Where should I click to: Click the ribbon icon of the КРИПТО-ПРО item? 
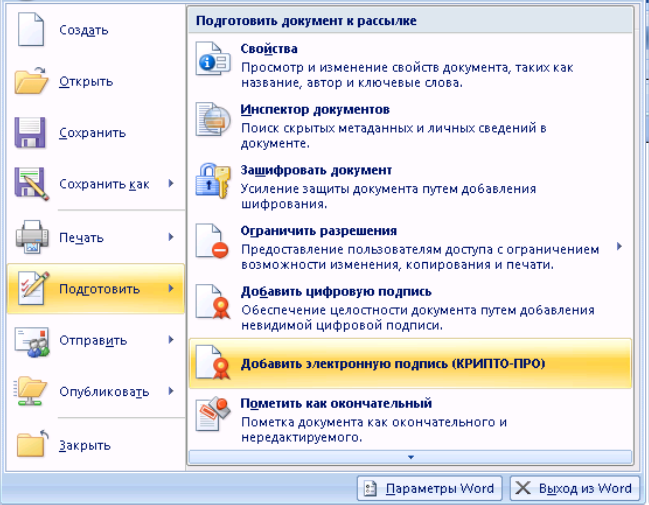pyautogui.click(x=213, y=362)
